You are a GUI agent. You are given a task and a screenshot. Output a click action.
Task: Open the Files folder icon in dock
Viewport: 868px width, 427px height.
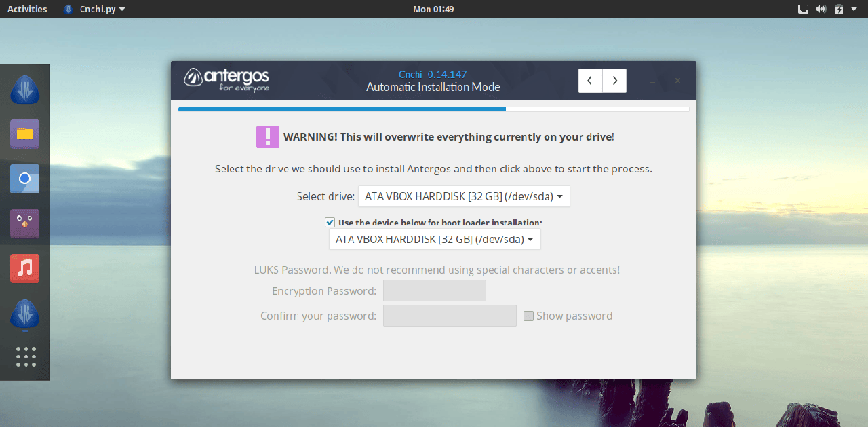[x=25, y=134]
